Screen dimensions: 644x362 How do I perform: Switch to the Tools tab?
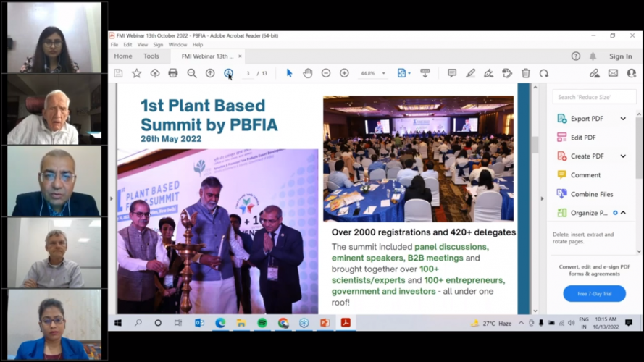tap(151, 56)
